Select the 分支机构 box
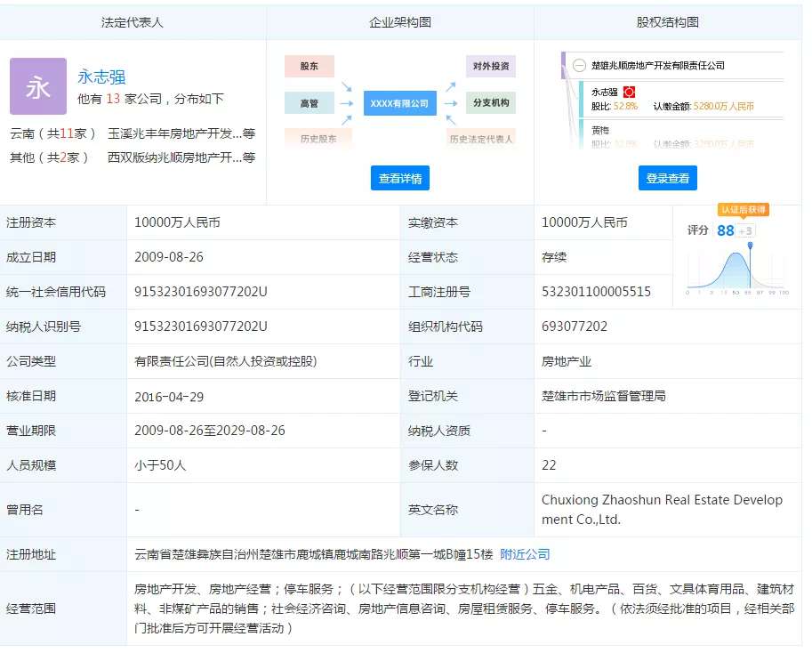The height and width of the screenshot is (653, 812). point(491,102)
